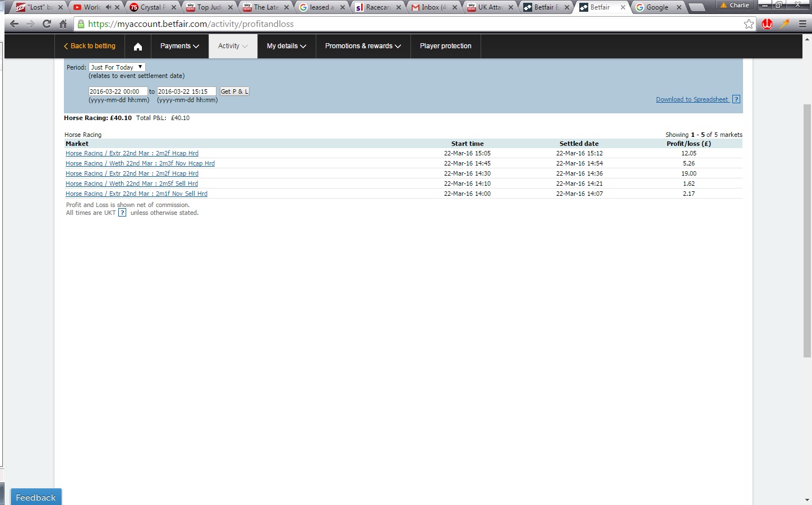Reload the page with the refresh icon

pos(47,24)
